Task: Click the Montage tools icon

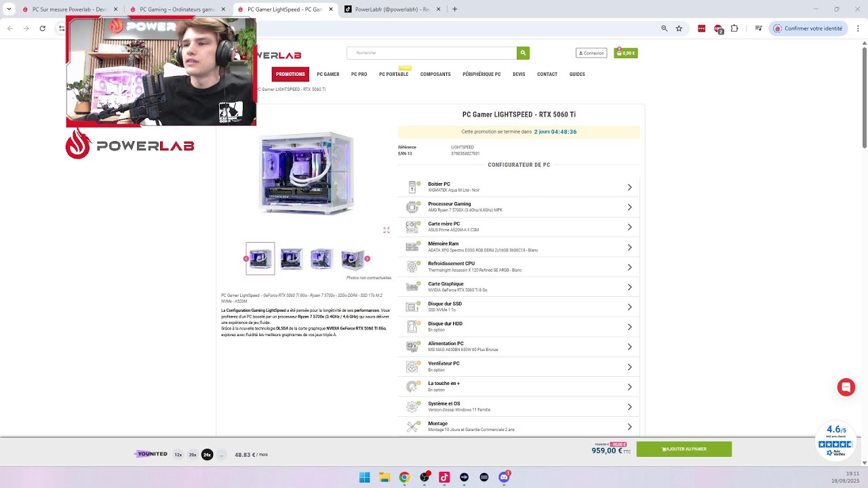Action: (x=412, y=426)
